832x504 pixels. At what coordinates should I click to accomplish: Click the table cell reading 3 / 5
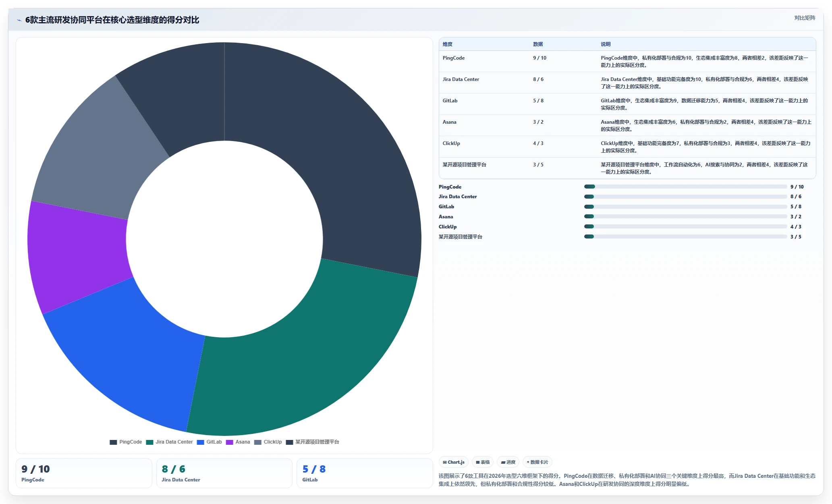[538, 165]
